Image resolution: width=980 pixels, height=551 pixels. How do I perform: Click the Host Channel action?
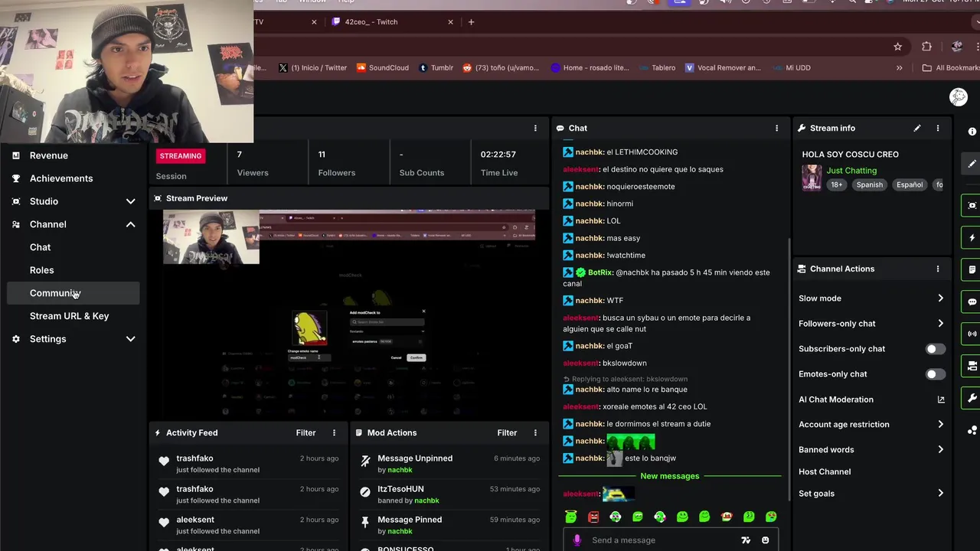825,472
